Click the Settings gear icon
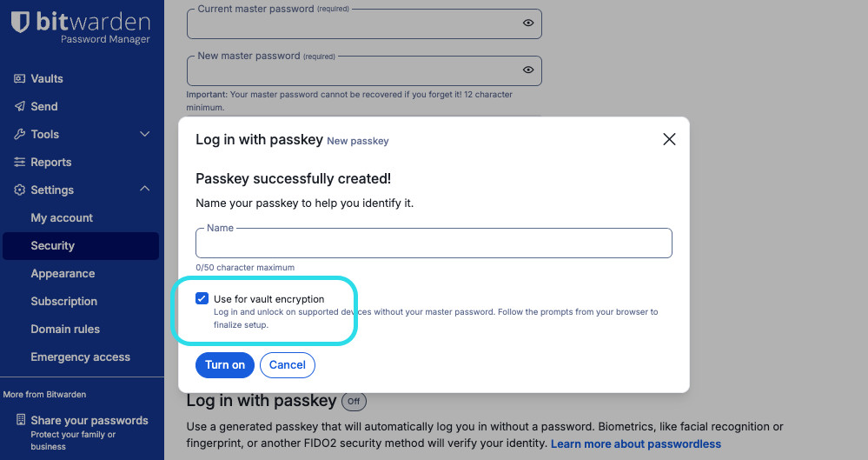 coord(19,190)
